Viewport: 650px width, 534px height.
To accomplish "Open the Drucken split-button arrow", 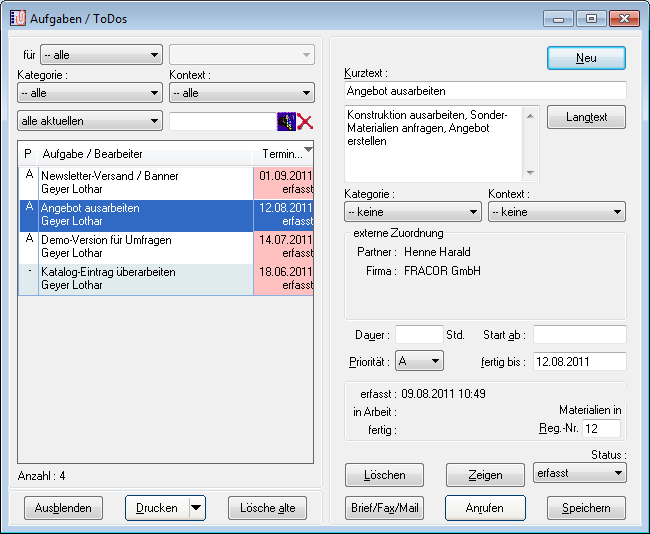I will coord(196,508).
